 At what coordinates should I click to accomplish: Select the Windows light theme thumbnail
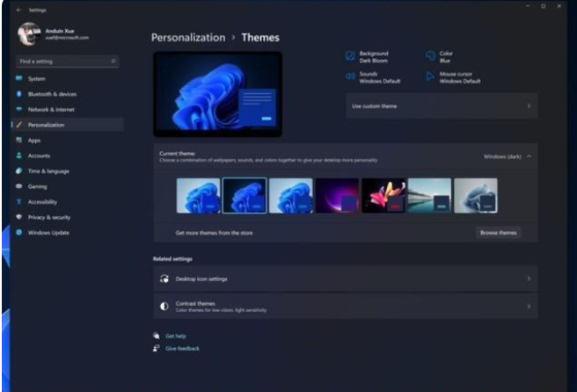tap(199, 196)
